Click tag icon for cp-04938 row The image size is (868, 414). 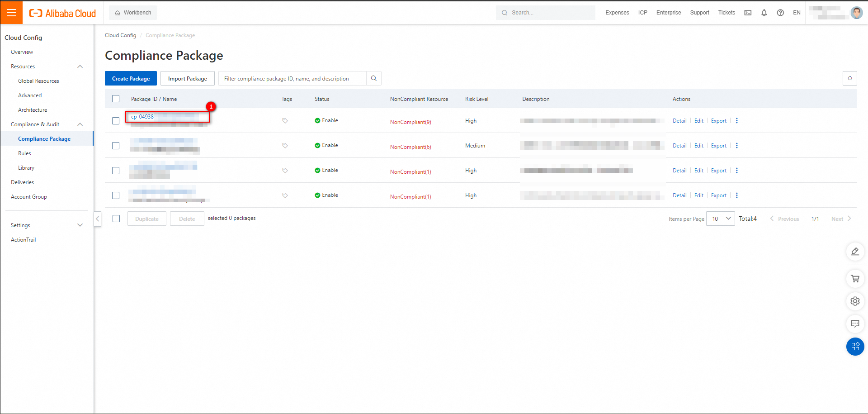tap(285, 121)
